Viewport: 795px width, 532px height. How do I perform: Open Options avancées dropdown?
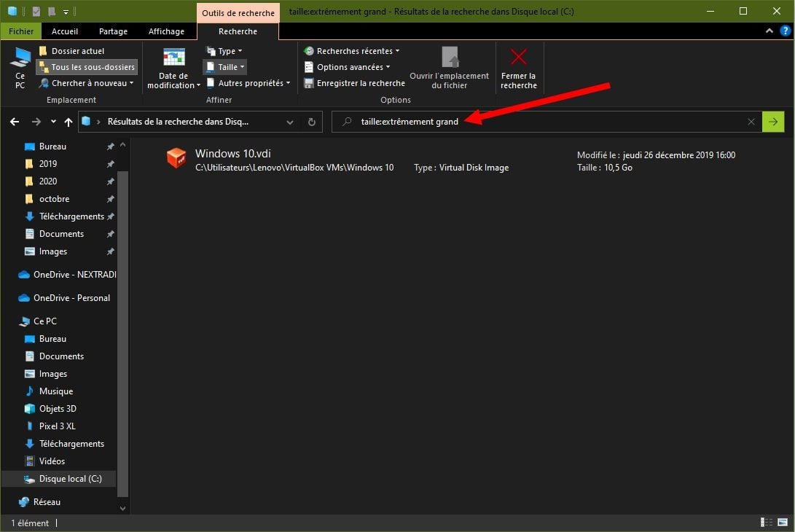[348, 67]
